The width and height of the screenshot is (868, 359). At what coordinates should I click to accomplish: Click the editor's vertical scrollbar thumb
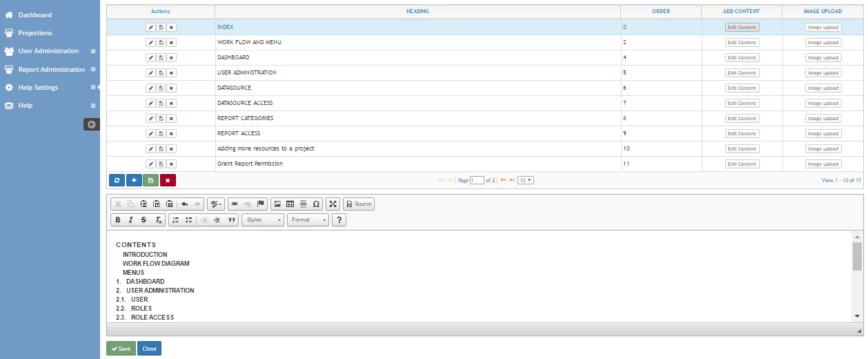coord(857,255)
